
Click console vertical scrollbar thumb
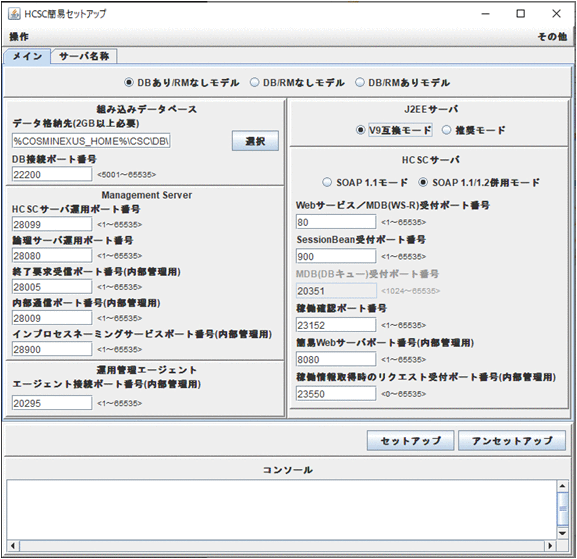click(563, 509)
